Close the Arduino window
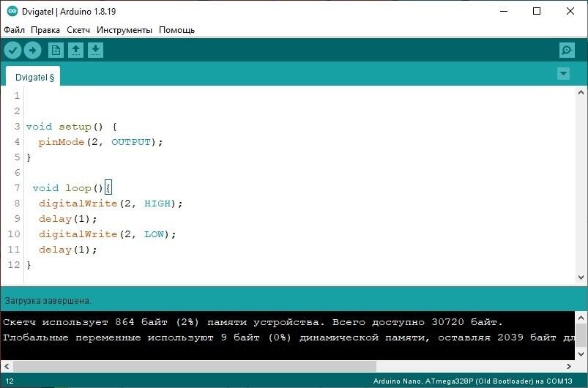588x388 pixels. [x=570, y=11]
